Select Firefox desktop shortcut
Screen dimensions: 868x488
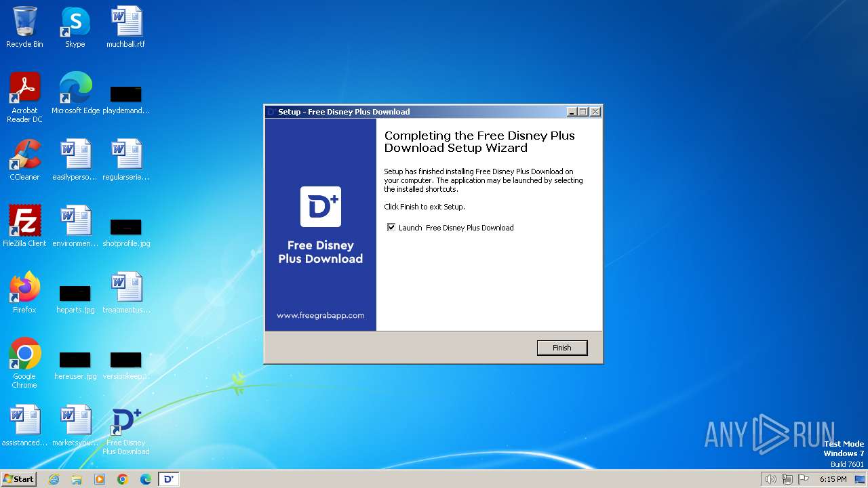(x=24, y=293)
